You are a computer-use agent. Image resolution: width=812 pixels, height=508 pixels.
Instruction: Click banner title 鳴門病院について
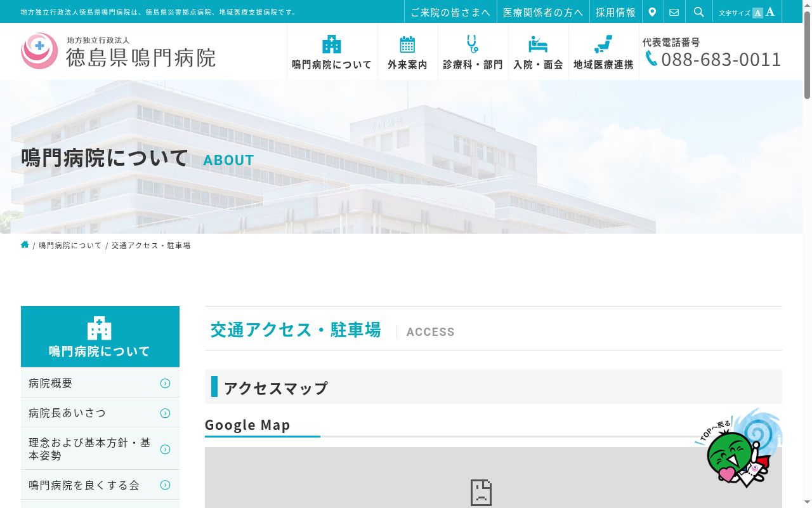coord(105,157)
